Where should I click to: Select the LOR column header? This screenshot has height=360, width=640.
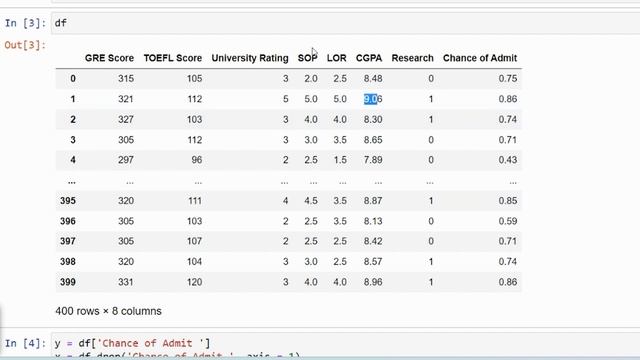coord(336,58)
